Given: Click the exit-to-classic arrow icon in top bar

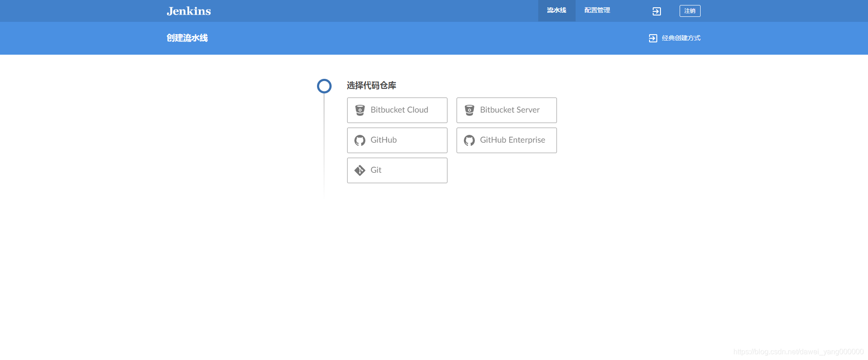Looking at the screenshot, I should (x=657, y=11).
